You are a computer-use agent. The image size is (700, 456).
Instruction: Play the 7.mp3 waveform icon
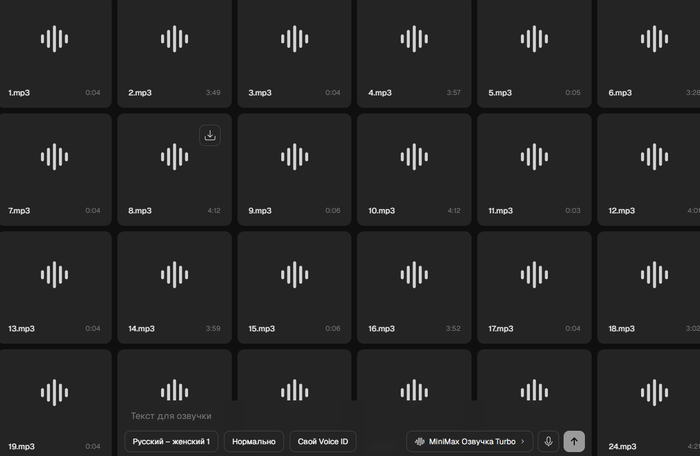click(x=54, y=157)
